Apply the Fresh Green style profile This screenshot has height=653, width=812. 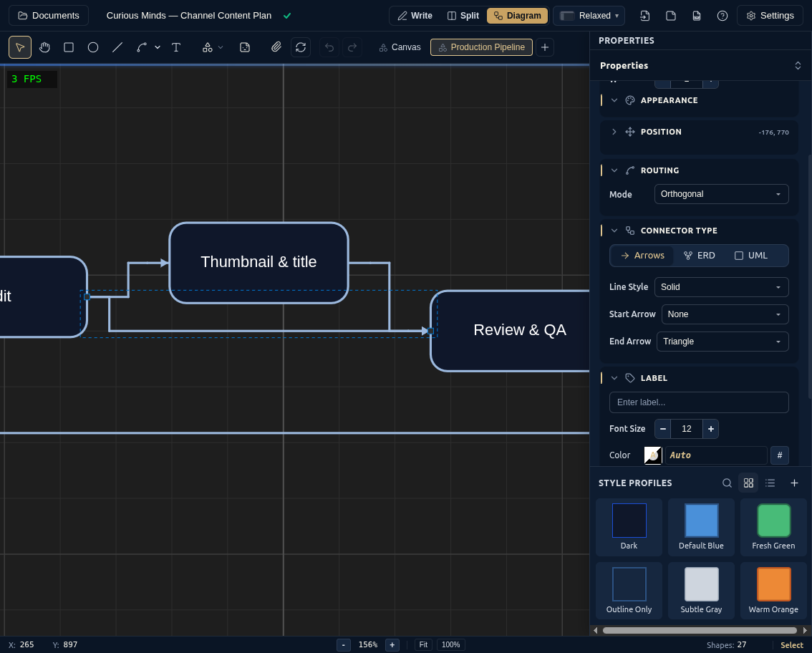pyautogui.click(x=773, y=527)
